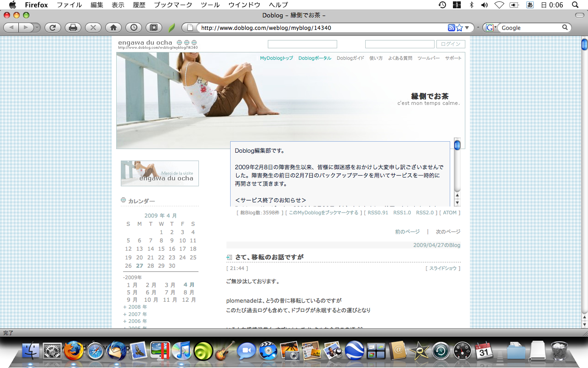This screenshot has width=588, height=368.
Task: Open the あ input method menu
Action: tap(530, 5)
